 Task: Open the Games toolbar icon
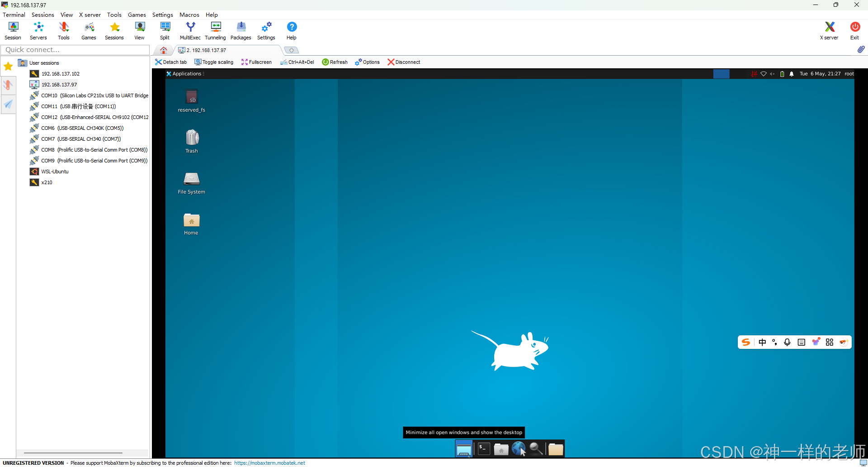point(89,31)
